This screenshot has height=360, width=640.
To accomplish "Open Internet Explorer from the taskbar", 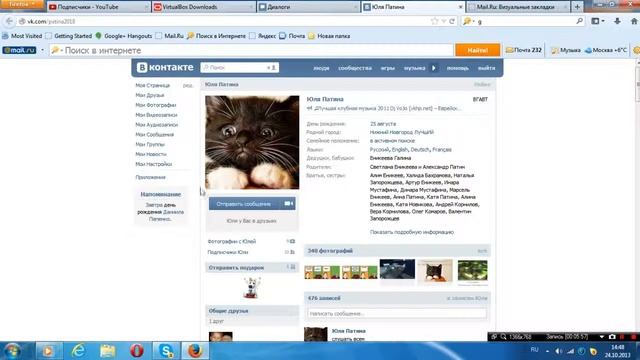I will pyautogui.click(x=78, y=351).
